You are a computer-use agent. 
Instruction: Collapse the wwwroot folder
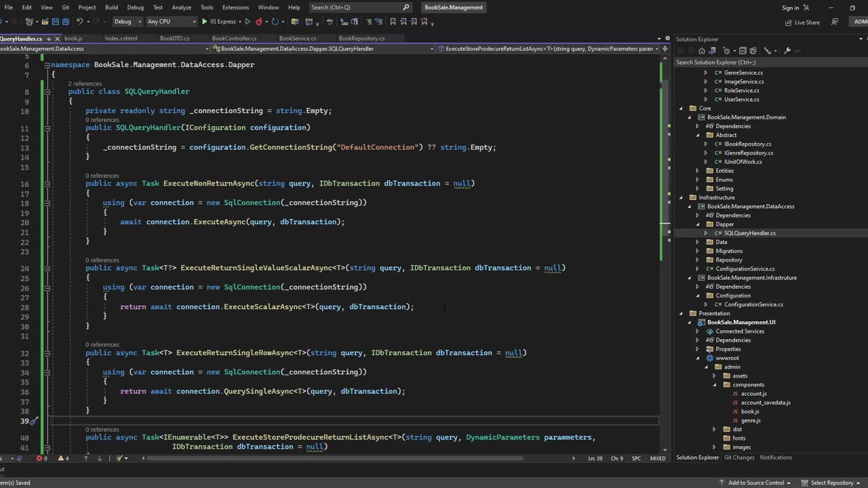tap(697, 358)
